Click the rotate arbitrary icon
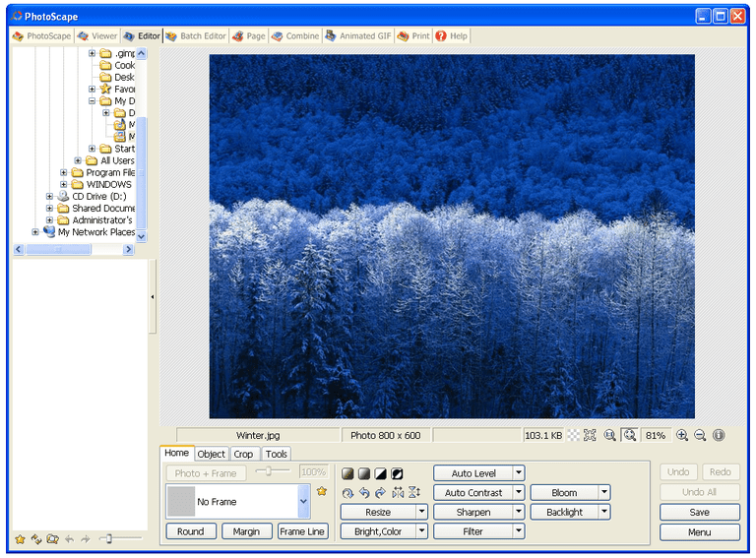756x558 pixels. (347, 492)
